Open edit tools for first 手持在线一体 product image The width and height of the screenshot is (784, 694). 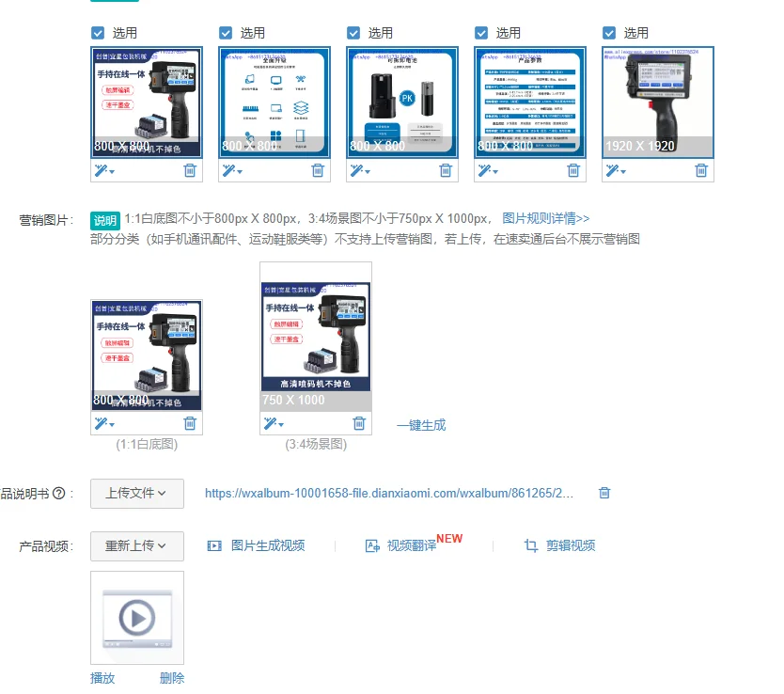104,171
